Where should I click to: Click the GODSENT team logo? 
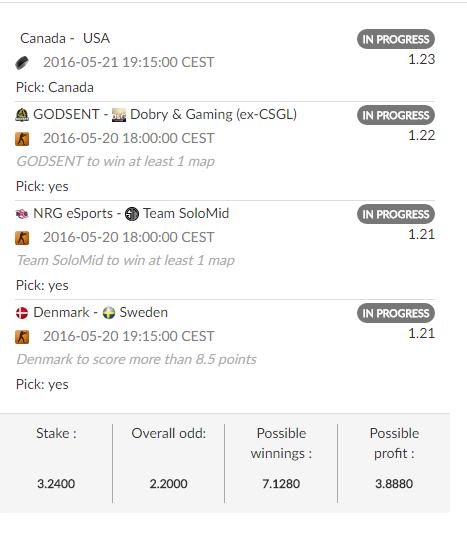click(x=22, y=115)
